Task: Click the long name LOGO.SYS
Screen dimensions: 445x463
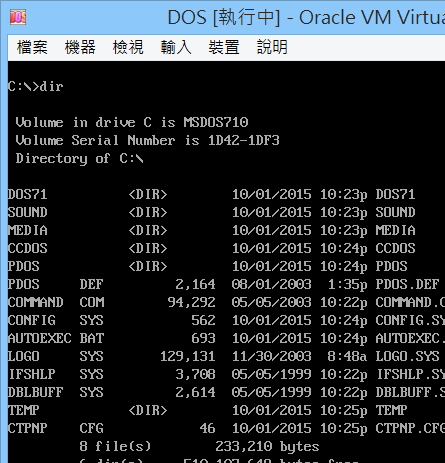Action: pos(407,356)
